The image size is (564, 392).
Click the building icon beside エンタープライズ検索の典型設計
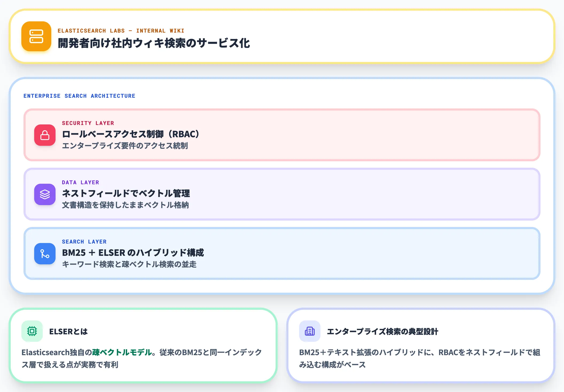click(x=310, y=331)
